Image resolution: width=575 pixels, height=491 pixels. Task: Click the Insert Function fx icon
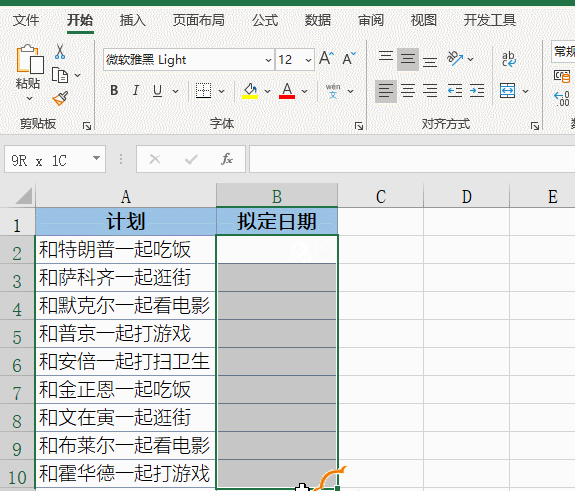pos(227,159)
